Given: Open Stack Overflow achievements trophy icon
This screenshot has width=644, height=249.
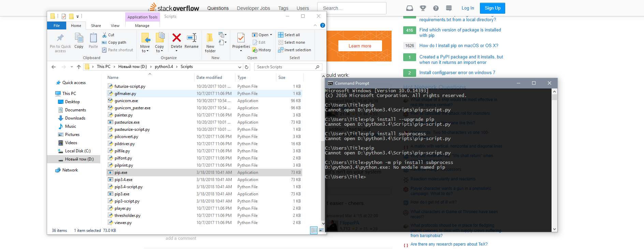Looking at the screenshot, I should 423,8.
